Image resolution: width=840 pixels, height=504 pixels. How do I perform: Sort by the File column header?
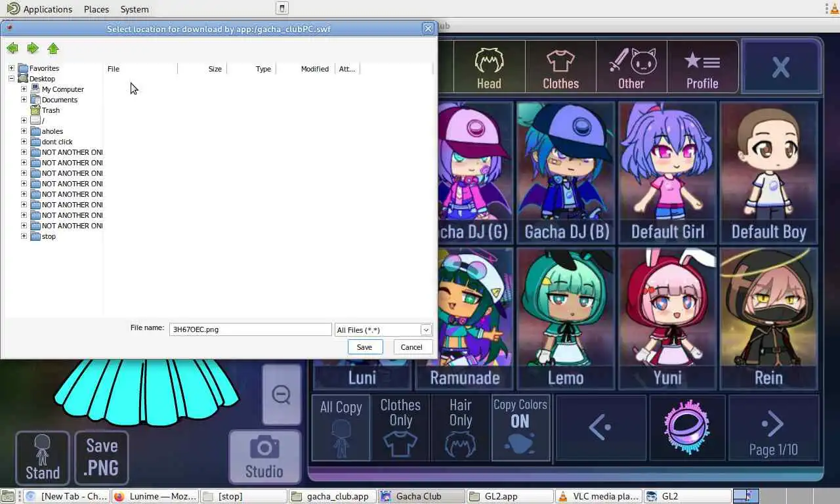[x=141, y=69]
